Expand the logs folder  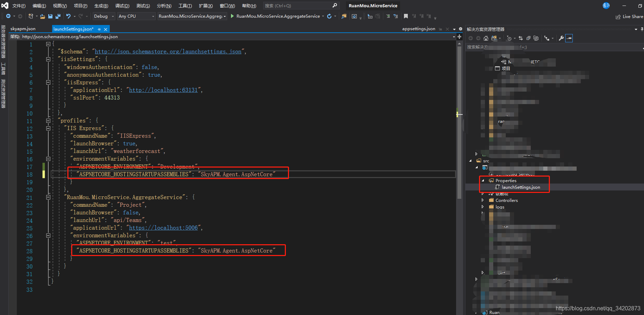click(482, 207)
